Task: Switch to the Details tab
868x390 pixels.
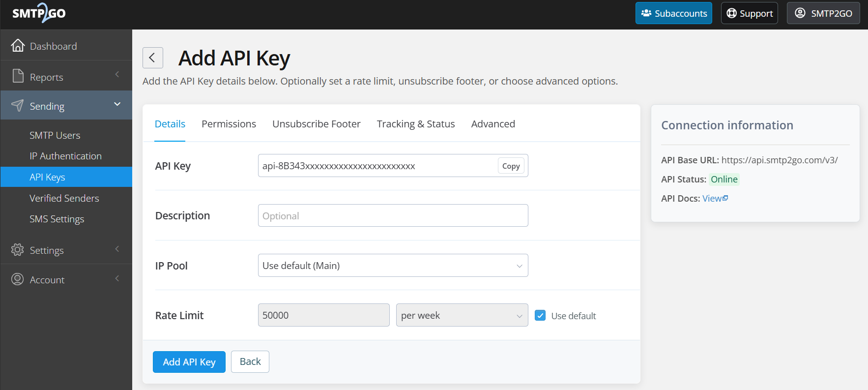Action: click(x=170, y=124)
